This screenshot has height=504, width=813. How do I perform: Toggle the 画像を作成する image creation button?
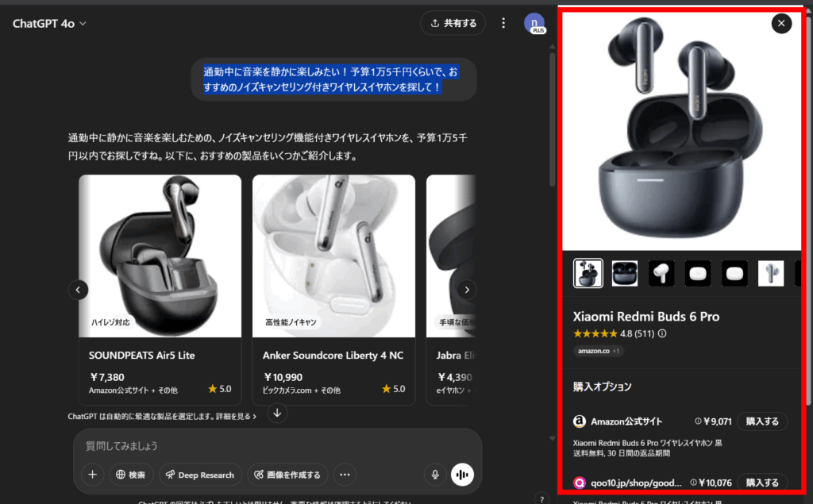(287, 475)
